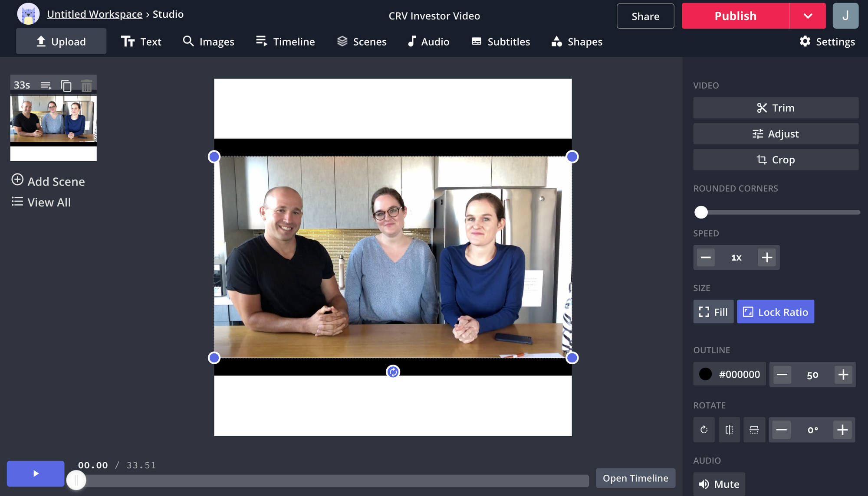Viewport: 868px width, 496px height.
Task: Click the black outline color swatch
Action: click(x=705, y=374)
